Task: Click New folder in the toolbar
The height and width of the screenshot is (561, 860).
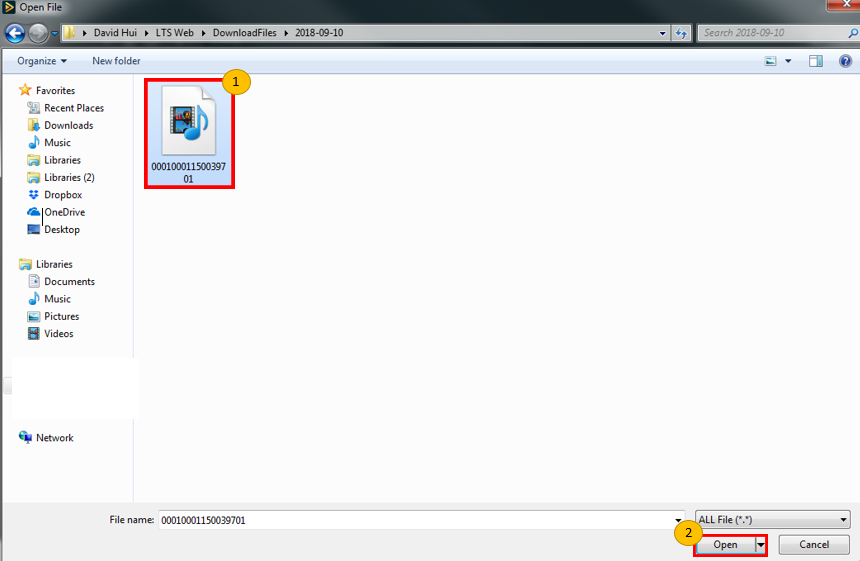Action: (x=116, y=61)
